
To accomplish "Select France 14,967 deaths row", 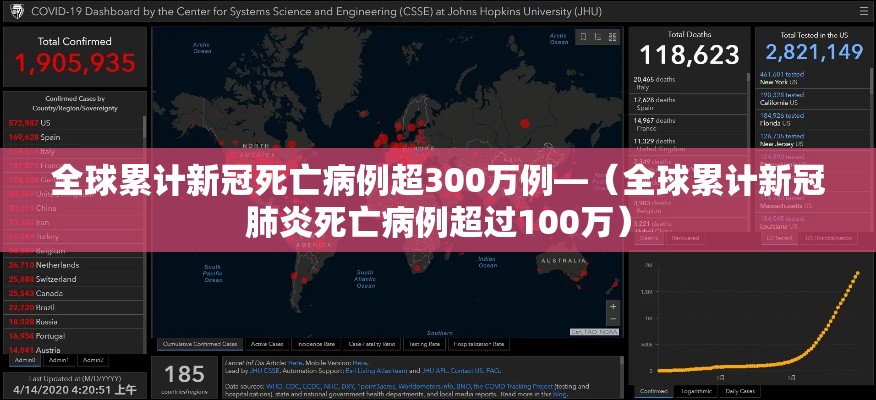I will tap(689, 124).
